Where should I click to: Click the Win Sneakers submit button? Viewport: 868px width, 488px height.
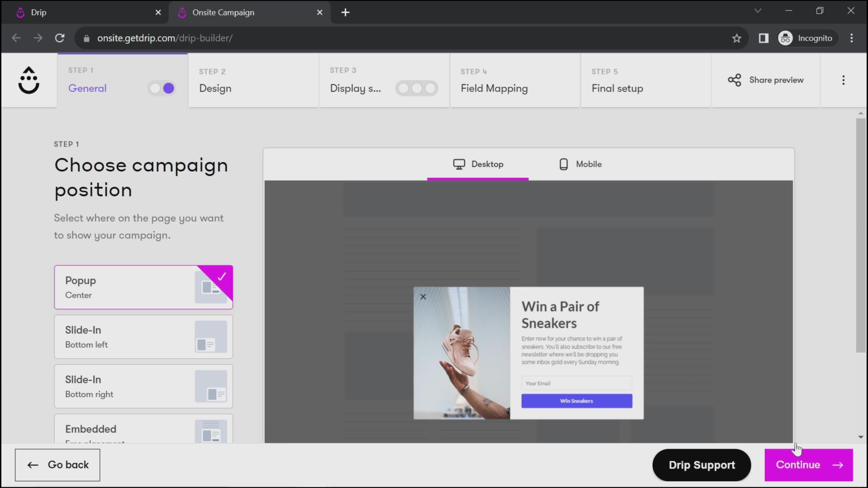tap(576, 400)
